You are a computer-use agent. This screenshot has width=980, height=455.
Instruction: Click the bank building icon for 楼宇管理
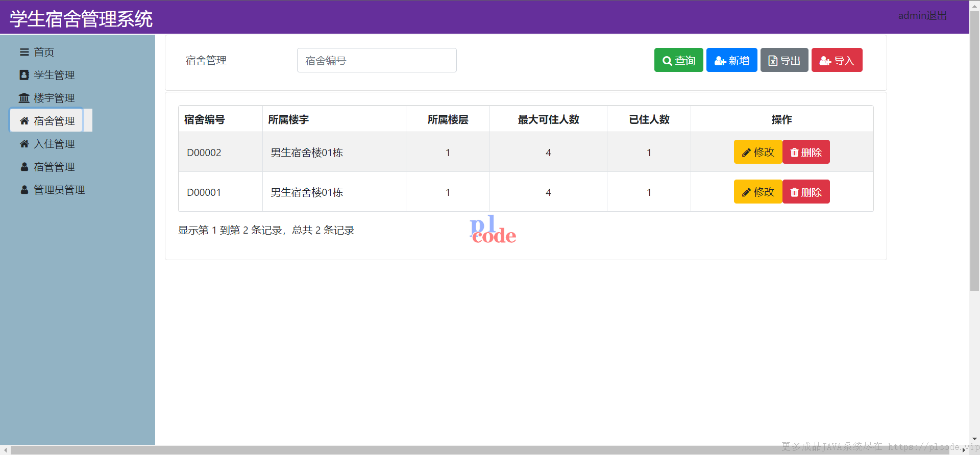tap(24, 98)
